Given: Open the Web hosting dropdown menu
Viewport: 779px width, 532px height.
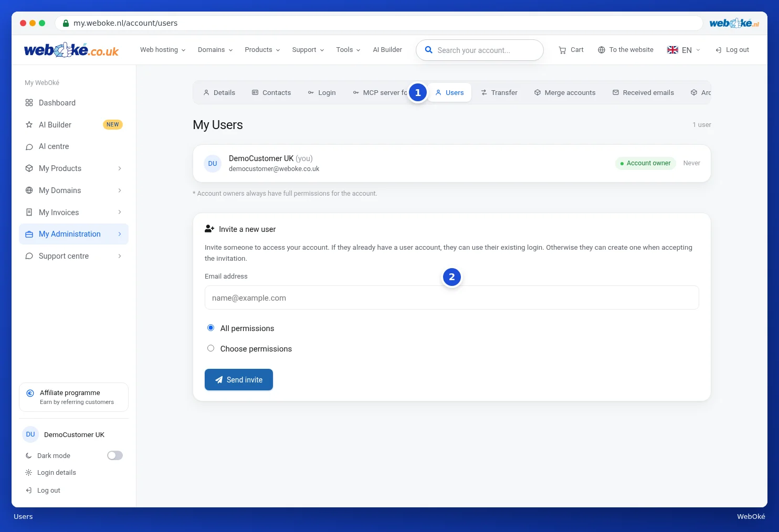Looking at the screenshot, I should (x=163, y=50).
